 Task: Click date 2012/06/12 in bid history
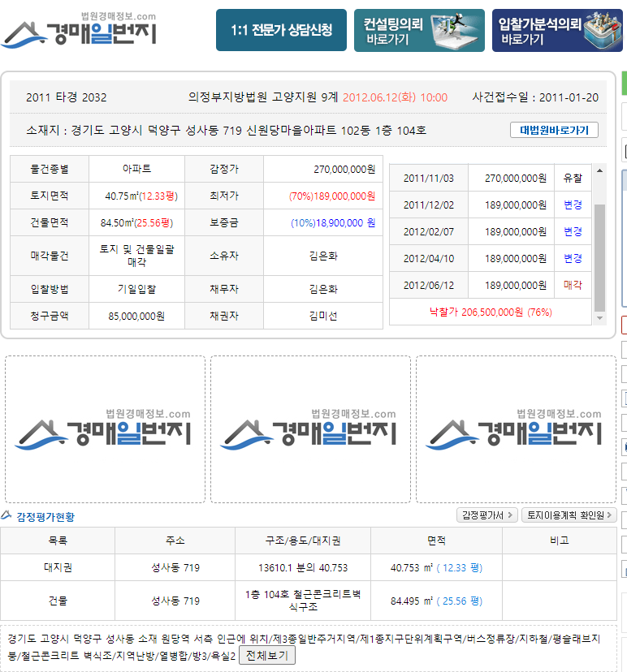click(429, 286)
